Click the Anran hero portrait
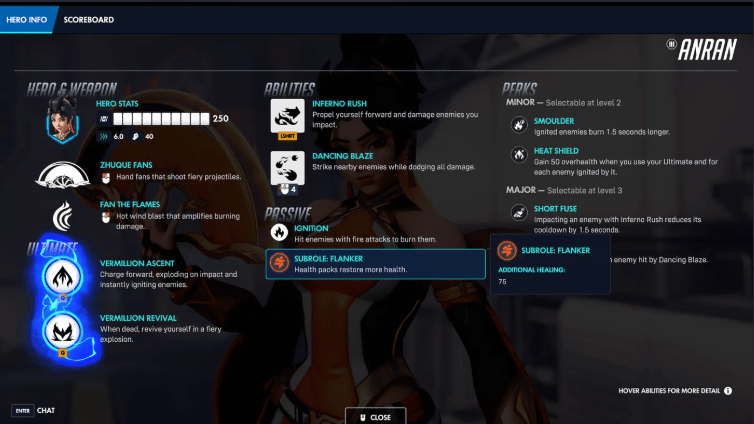This screenshot has height=424, width=754. 62,123
